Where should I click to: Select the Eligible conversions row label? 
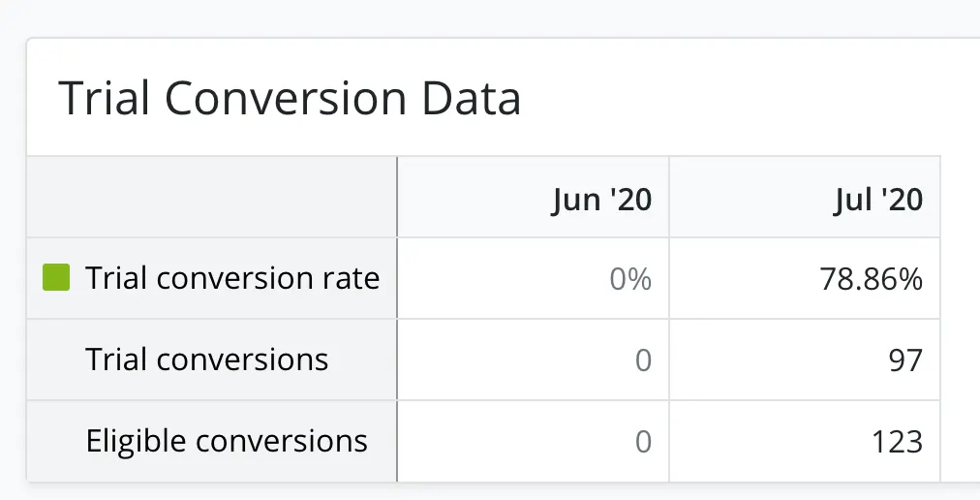[x=227, y=442]
